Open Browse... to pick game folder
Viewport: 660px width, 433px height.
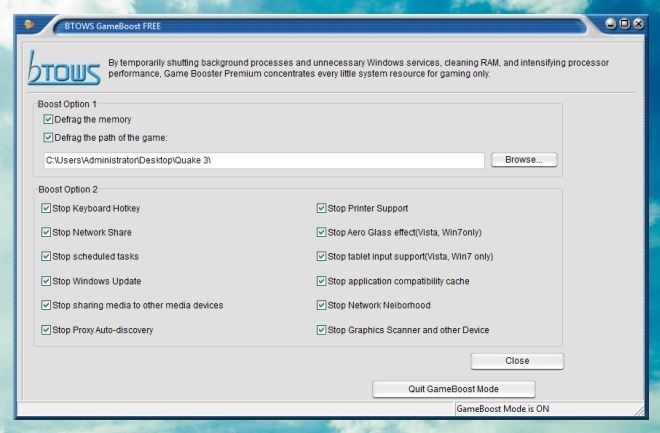[524, 160]
